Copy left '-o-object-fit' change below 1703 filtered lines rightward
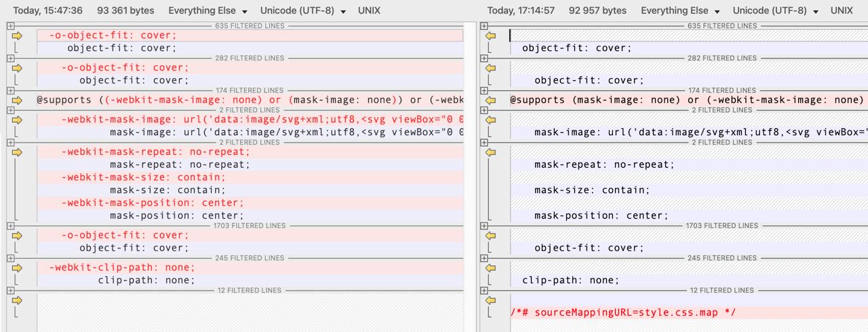Image resolution: width=868 pixels, height=332 pixels. (18, 236)
